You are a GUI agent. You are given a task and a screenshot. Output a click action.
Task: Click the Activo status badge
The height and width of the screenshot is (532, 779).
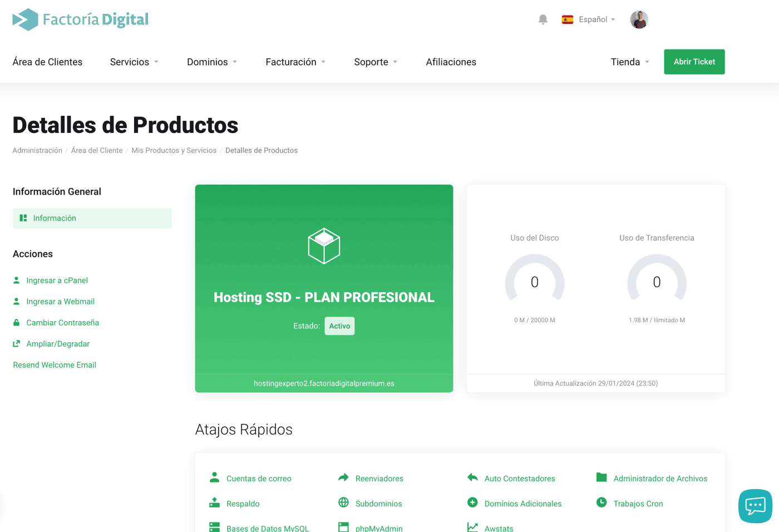[x=339, y=326]
